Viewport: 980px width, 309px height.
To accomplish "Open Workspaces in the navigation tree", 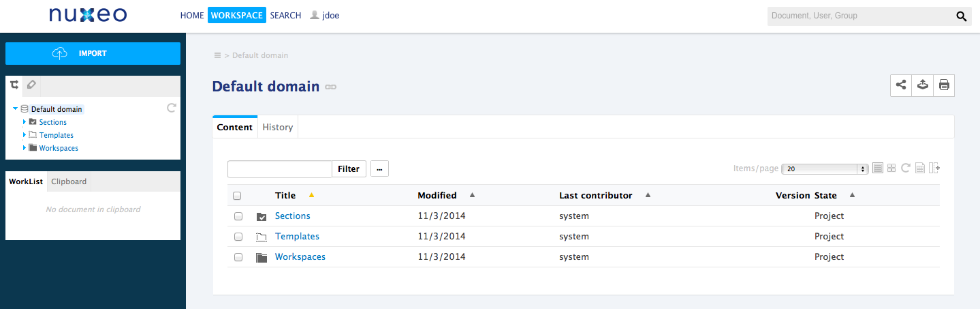I will [x=59, y=148].
